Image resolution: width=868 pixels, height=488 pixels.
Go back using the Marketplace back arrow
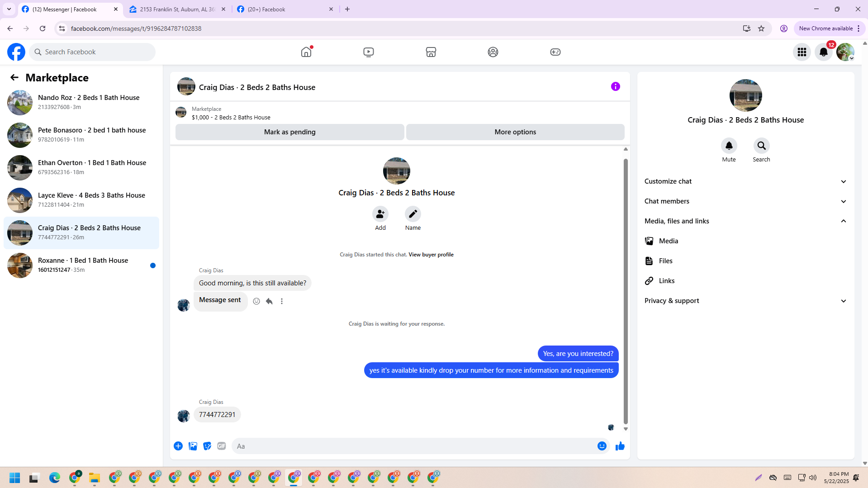pos(14,78)
